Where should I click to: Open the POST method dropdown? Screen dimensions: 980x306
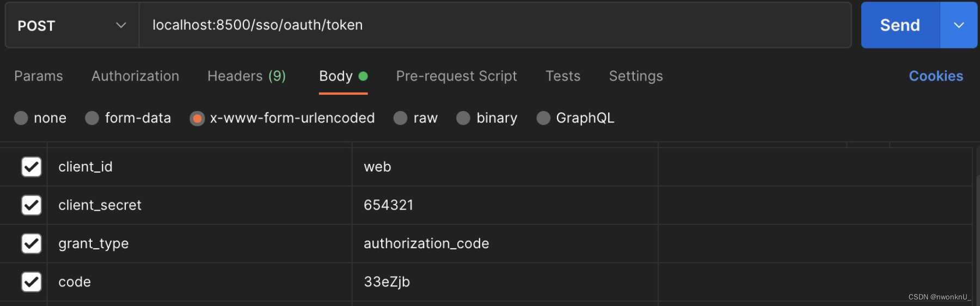72,25
